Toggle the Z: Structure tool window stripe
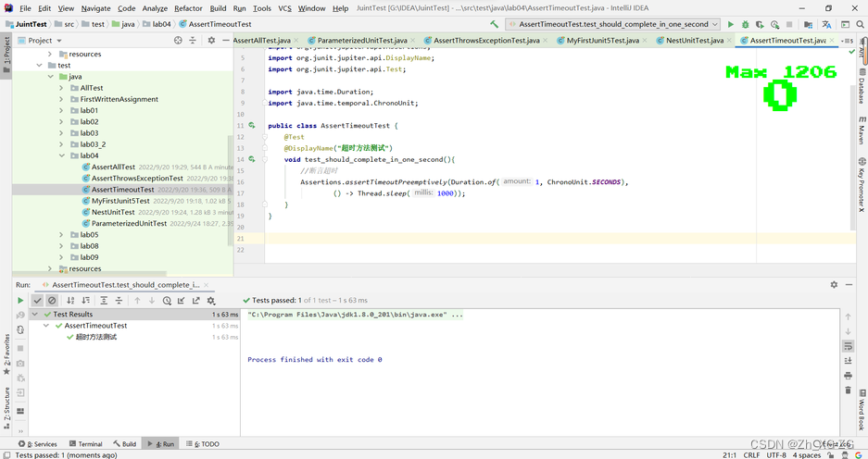The height and width of the screenshot is (459, 868). 6,407
